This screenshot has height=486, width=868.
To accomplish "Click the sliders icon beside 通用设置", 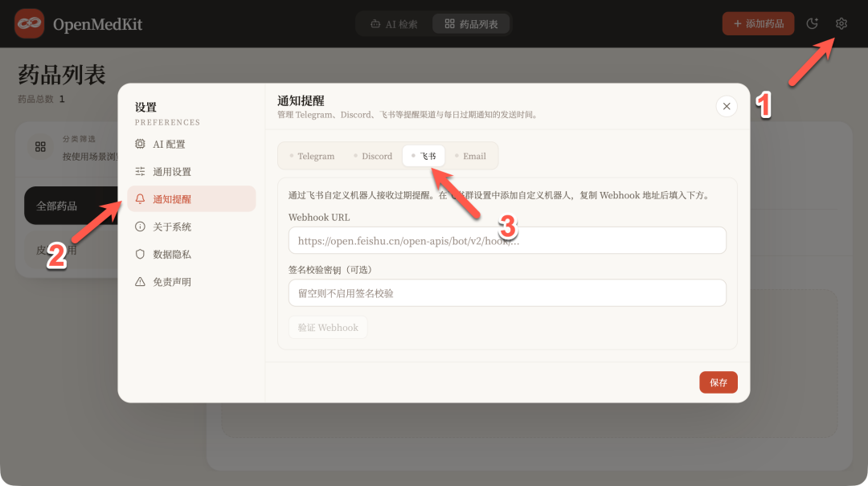I will click(140, 172).
